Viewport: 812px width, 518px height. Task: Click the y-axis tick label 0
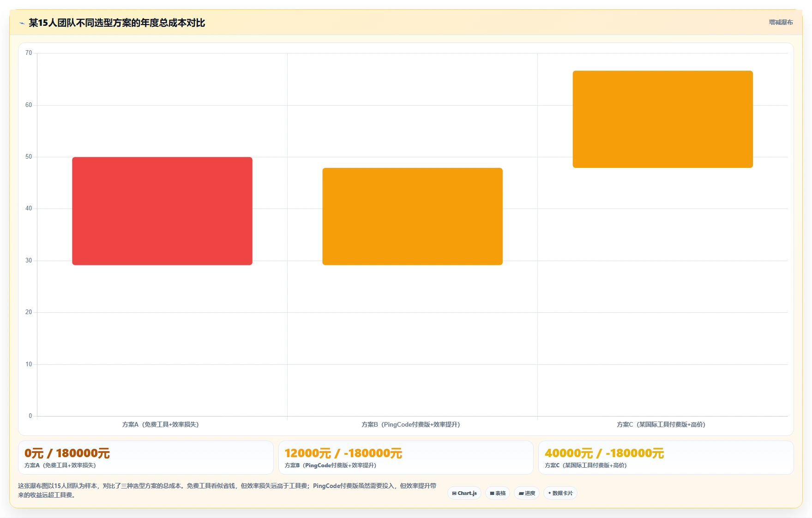point(30,416)
